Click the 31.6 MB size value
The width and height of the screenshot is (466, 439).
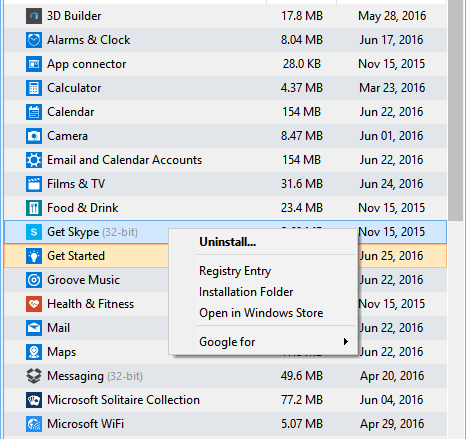(302, 184)
